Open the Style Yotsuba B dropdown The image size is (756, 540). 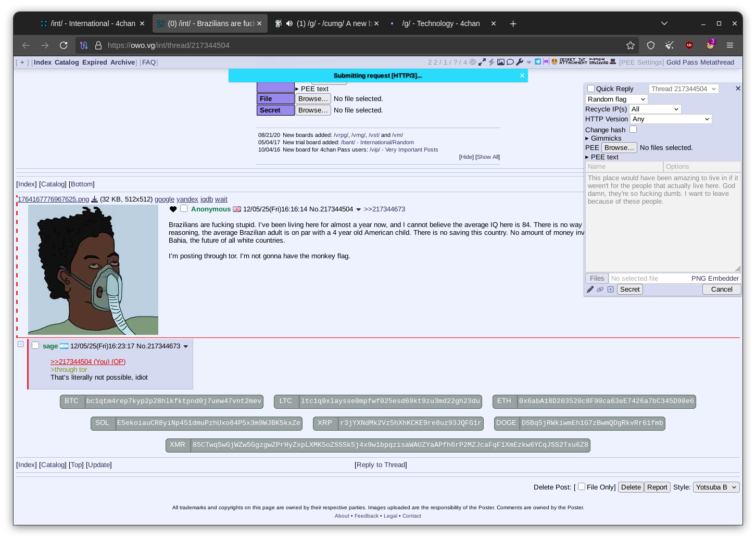(716, 487)
